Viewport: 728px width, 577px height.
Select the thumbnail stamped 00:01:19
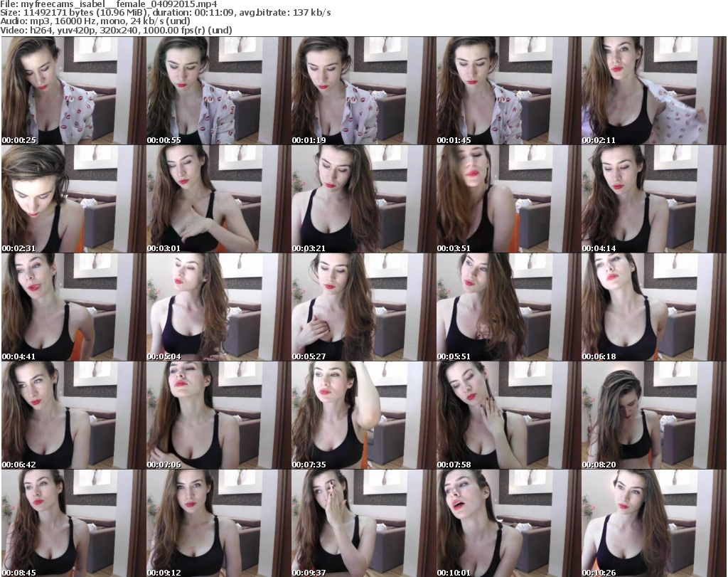363,90
